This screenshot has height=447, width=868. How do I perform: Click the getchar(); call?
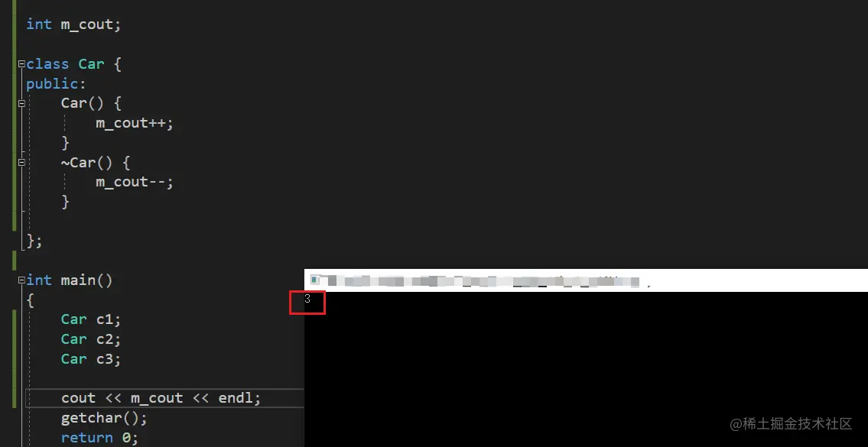(104, 418)
